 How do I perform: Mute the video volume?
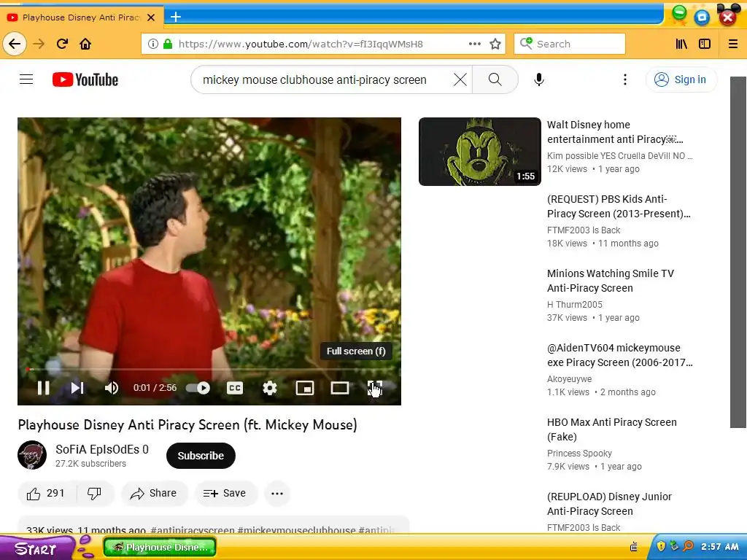pos(111,388)
